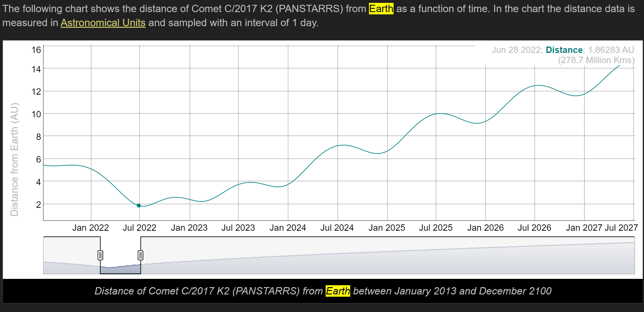Screen dimensions: 644x312
Task: Click the Jan 2023 x-axis label
Action: [189, 228]
